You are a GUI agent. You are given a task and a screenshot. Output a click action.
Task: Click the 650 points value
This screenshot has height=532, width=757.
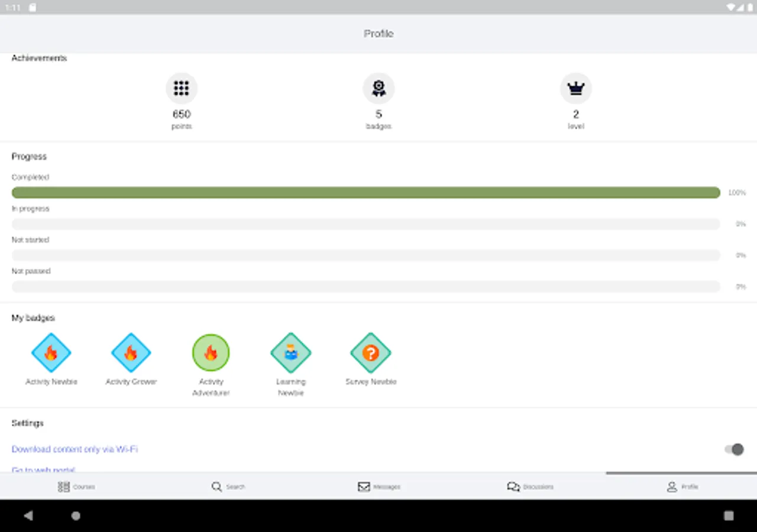(182, 114)
